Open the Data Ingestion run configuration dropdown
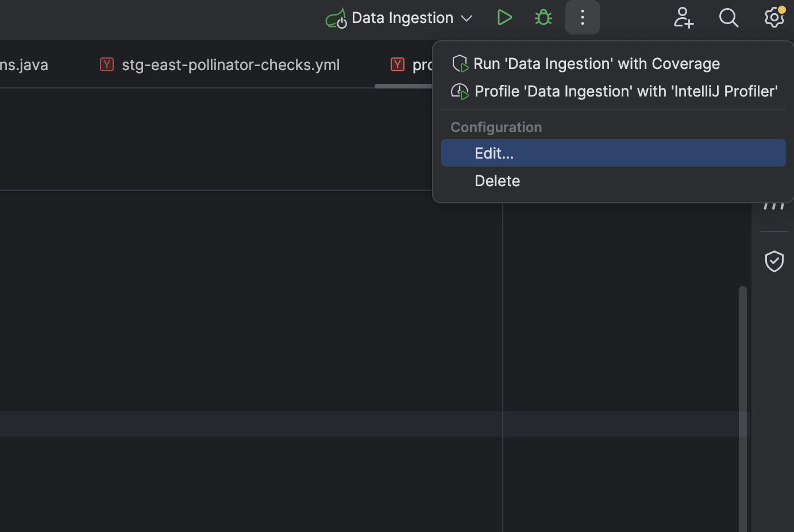Viewport: 794px width, 532px height. click(x=413, y=18)
